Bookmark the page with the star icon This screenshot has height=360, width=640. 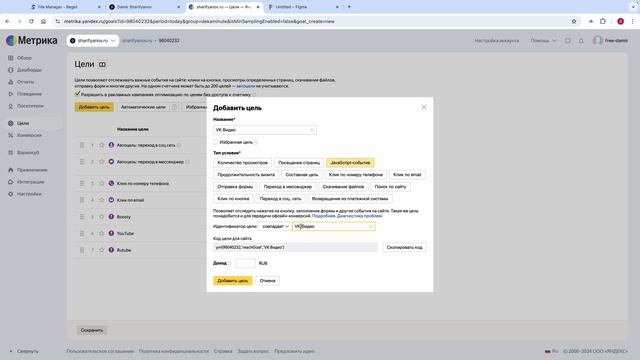[x=574, y=21]
